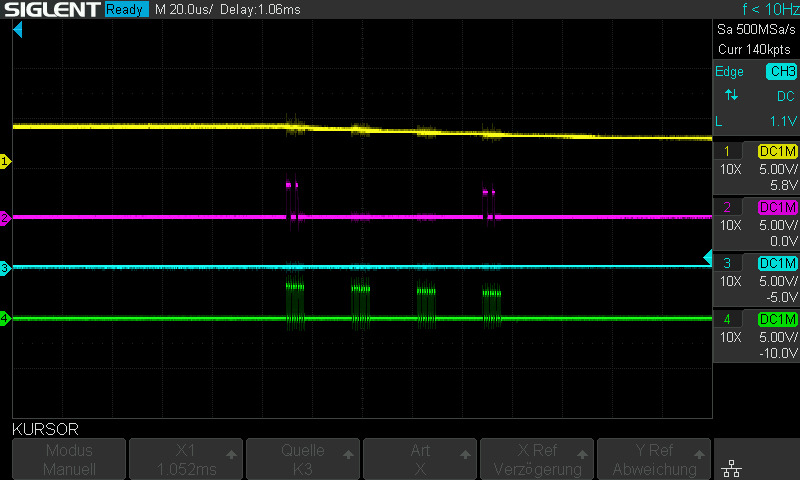This screenshot has width=800, height=480.
Task: Click channel 4 offset value -10.0V
Action: tap(778, 353)
